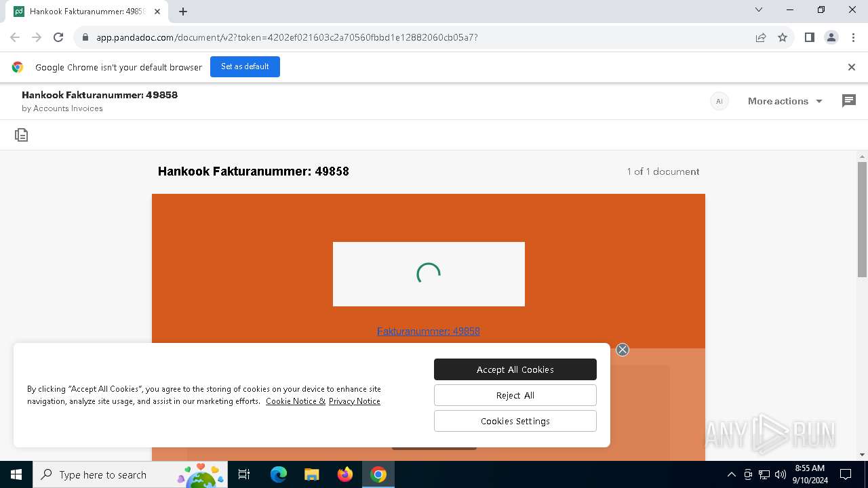Focus the address bar URL
The image size is (868, 488).
[x=287, y=37]
